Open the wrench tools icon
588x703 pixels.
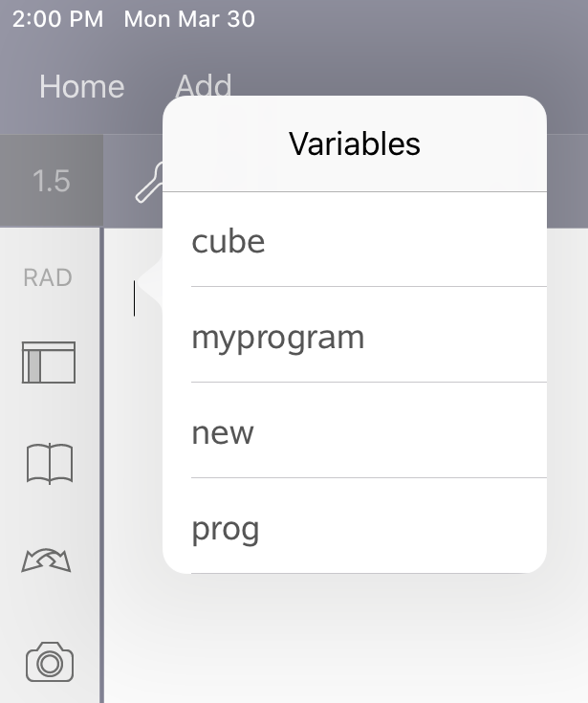point(149,183)
